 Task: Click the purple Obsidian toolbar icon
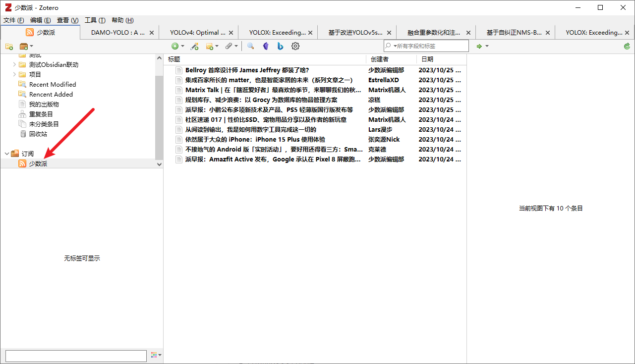pos(266,46)
